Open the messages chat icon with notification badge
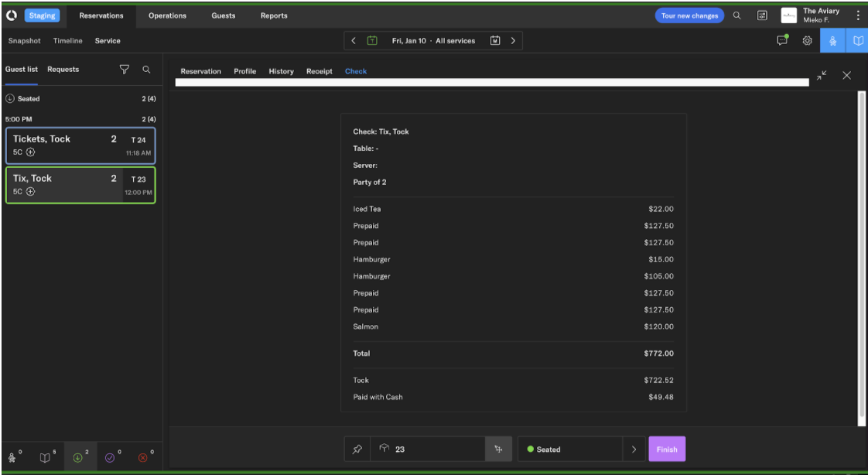 781,40
